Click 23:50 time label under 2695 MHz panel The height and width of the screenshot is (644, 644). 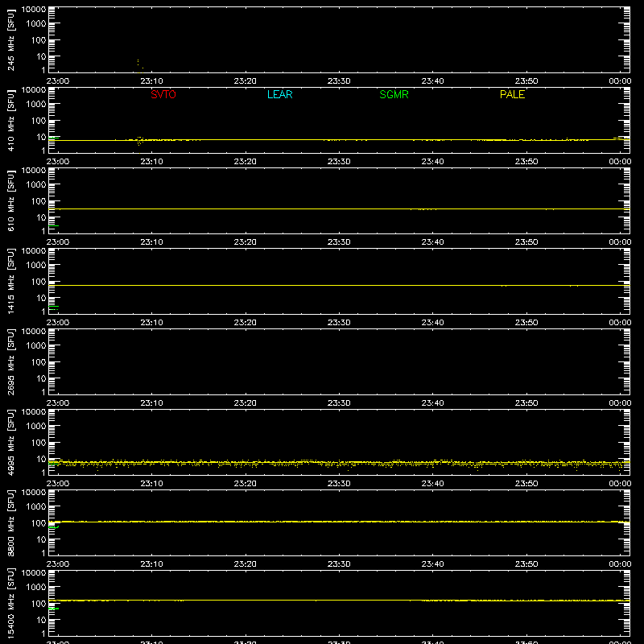coord(526,403)
